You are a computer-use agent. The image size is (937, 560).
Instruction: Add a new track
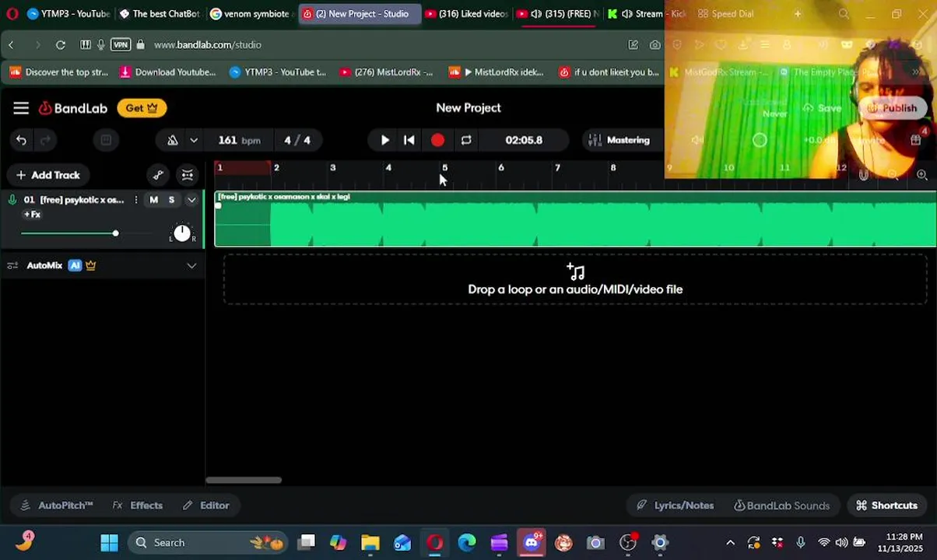[x=47, y=175]
